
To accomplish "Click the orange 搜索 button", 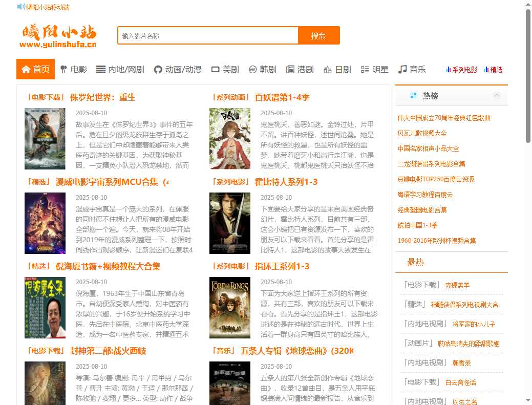I will coord(318,36).
